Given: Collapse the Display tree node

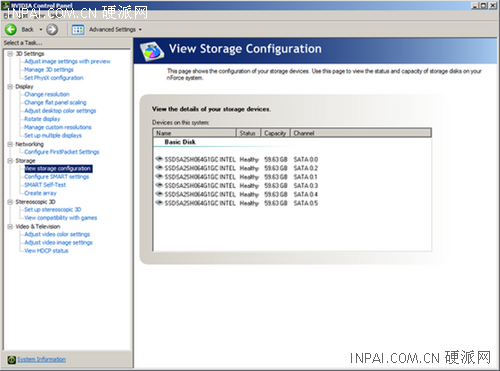Looking at the screenshot, I should point(10,87).
